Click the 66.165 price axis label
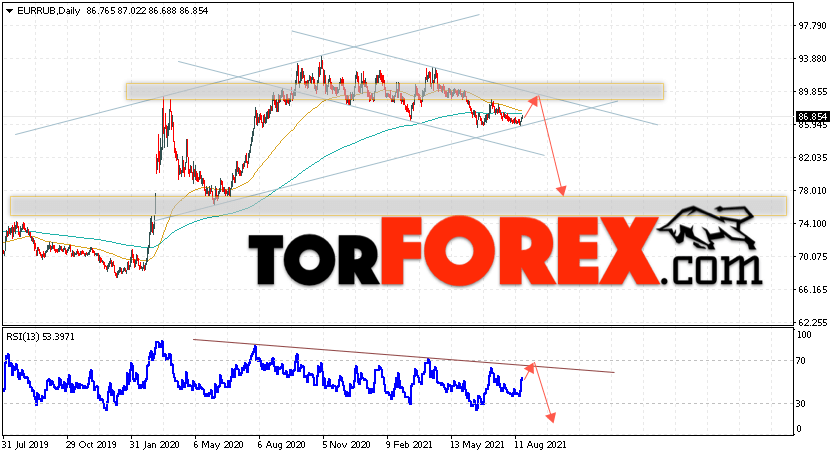Screen dimensions: 834x456 (813, 290)
